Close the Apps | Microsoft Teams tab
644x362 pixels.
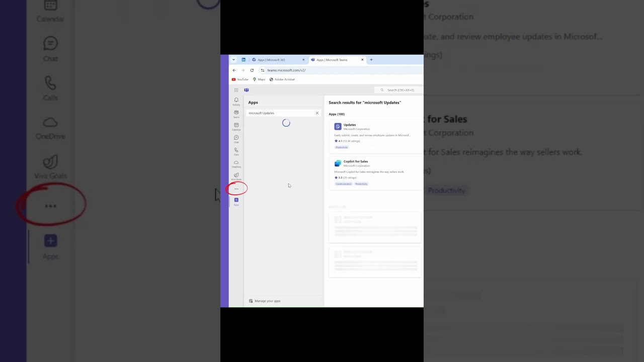(362, 60)
